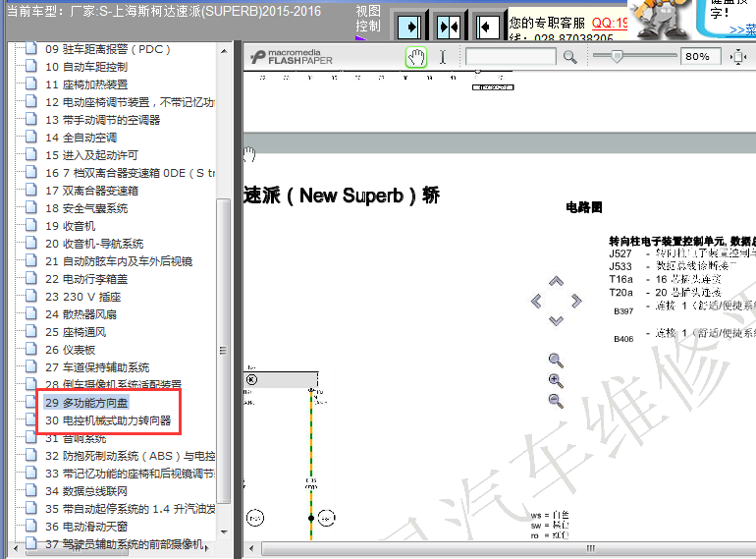Click the diagram zoom-out magnifier icon
The width and height of the screenshot is (756, 559).
point(556,401)
